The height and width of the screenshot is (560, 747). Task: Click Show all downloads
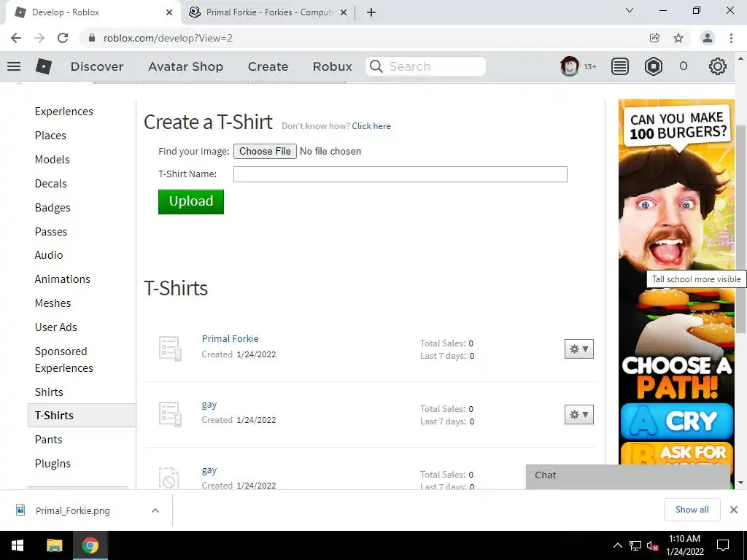click(x=692, y=510)
